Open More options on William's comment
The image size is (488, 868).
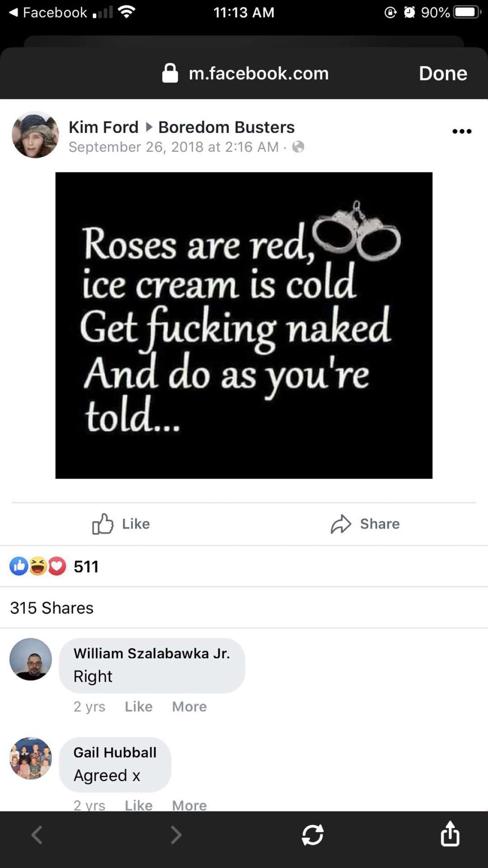pos(189,706)
